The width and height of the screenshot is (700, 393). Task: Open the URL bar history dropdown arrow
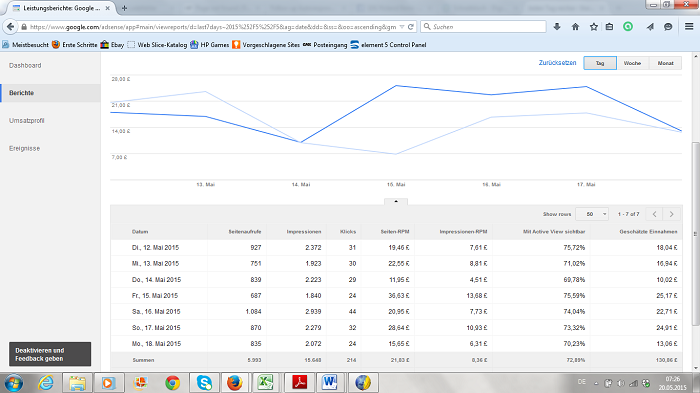(x=402, y=27)
